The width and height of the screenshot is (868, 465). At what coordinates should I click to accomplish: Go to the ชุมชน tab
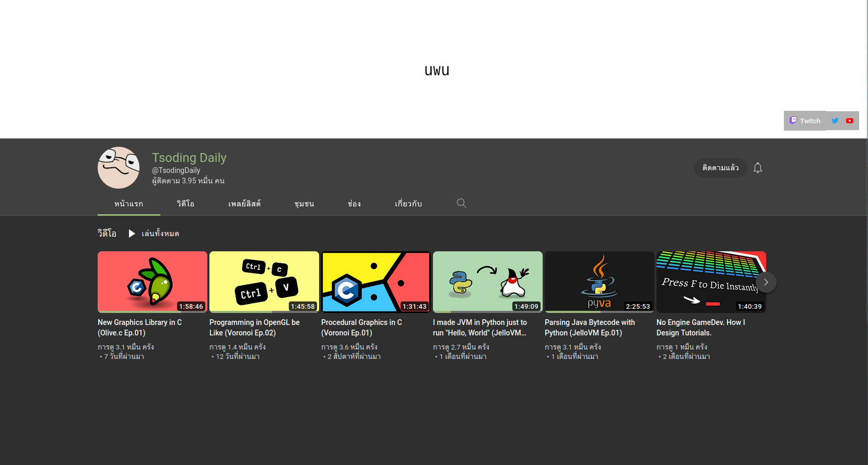(x=304, y=204)
